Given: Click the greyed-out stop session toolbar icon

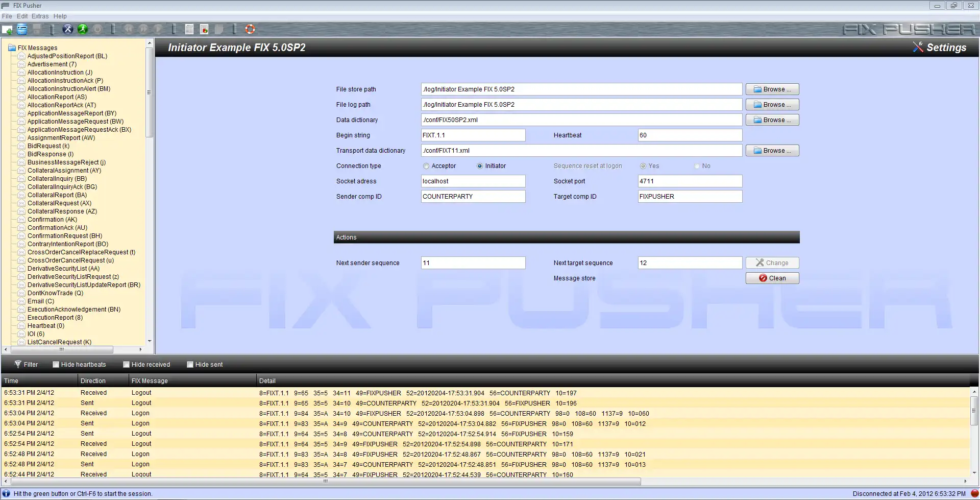Looking at the screenshot, I should 97,29.
